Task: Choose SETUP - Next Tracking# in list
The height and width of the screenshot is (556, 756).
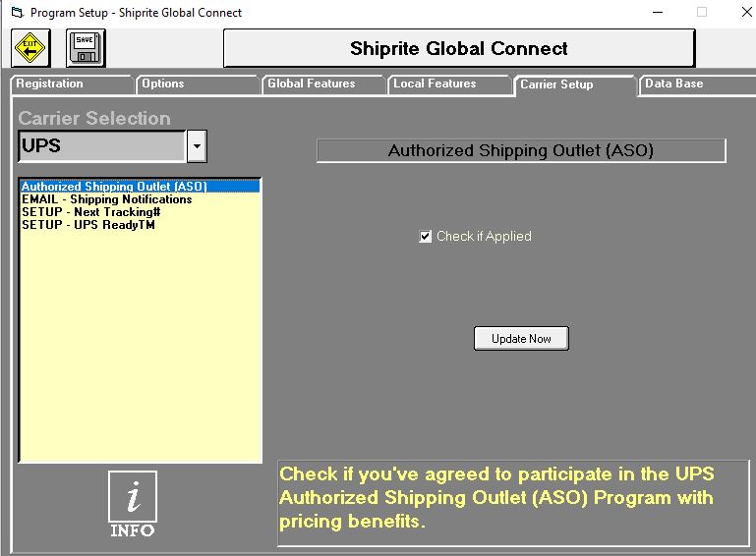Action: (x=140, y=212)
